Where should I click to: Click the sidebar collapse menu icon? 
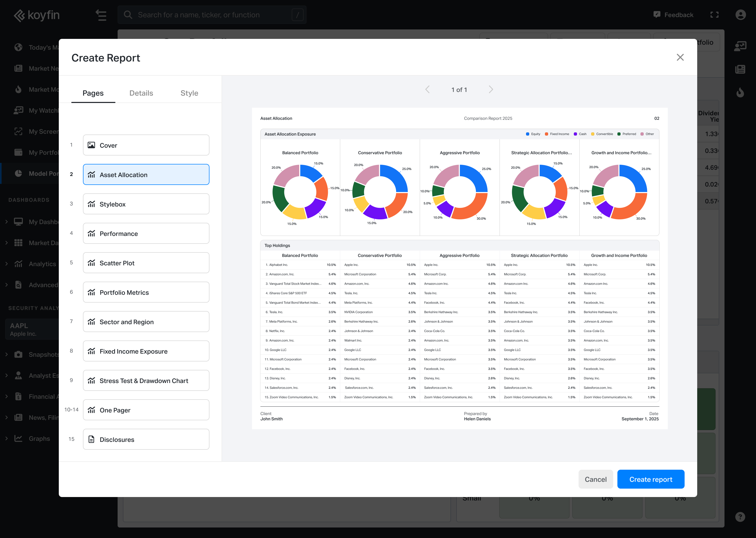[101, 15]
